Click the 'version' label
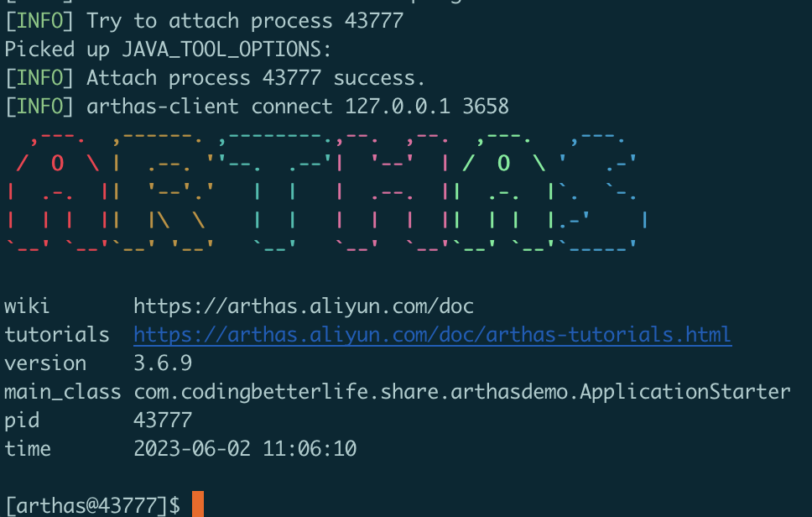Image resolution: width=812 pixels, height=517 pixels. point(45,363)
